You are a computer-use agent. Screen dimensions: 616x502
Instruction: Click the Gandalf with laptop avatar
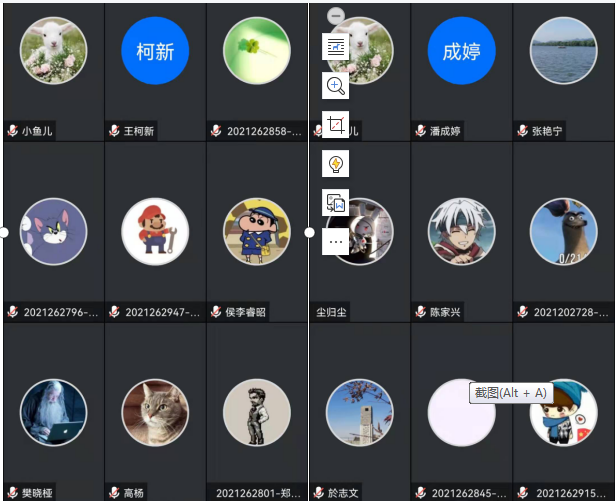click(53, 412)
